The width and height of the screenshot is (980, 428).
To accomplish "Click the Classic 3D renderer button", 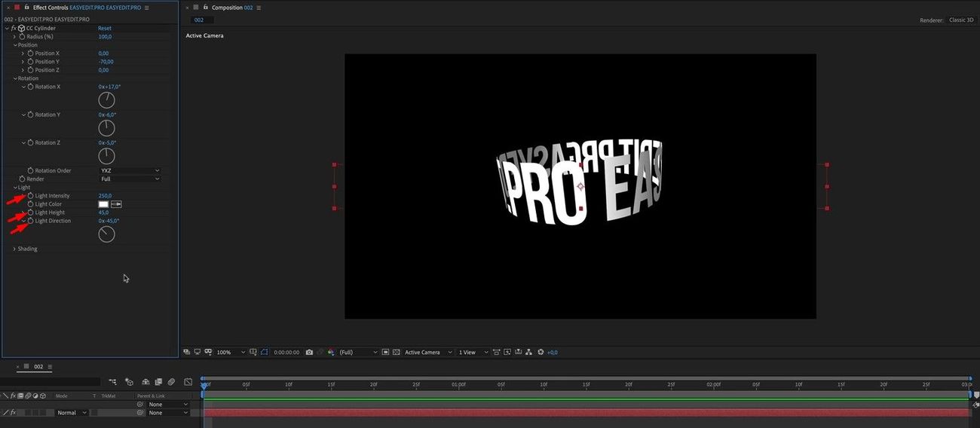I will point(961,20).
